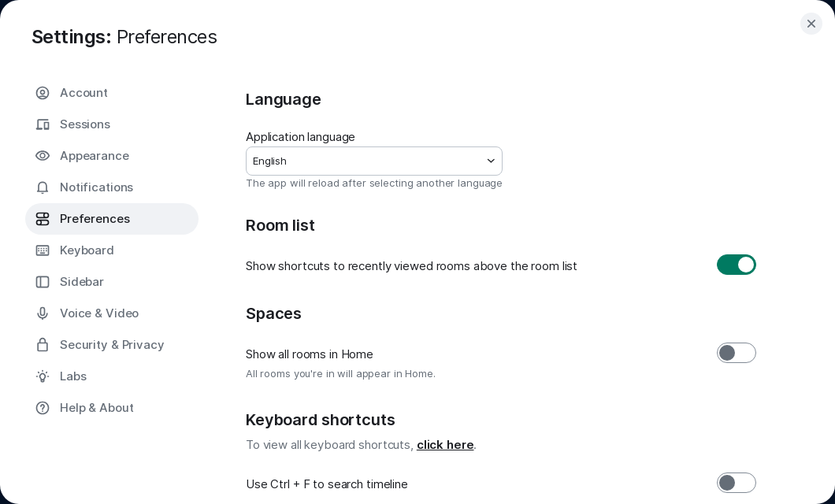Viewport: 835px width, 504px height.
Task: Select the Preferences tab
Action: point(112,219)
